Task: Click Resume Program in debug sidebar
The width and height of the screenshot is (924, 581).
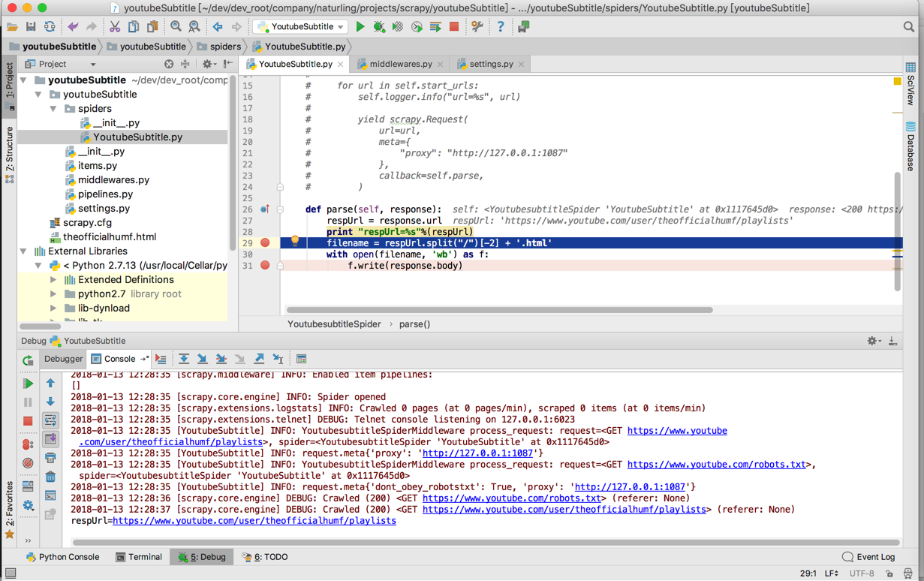Action: click(28, 383)
